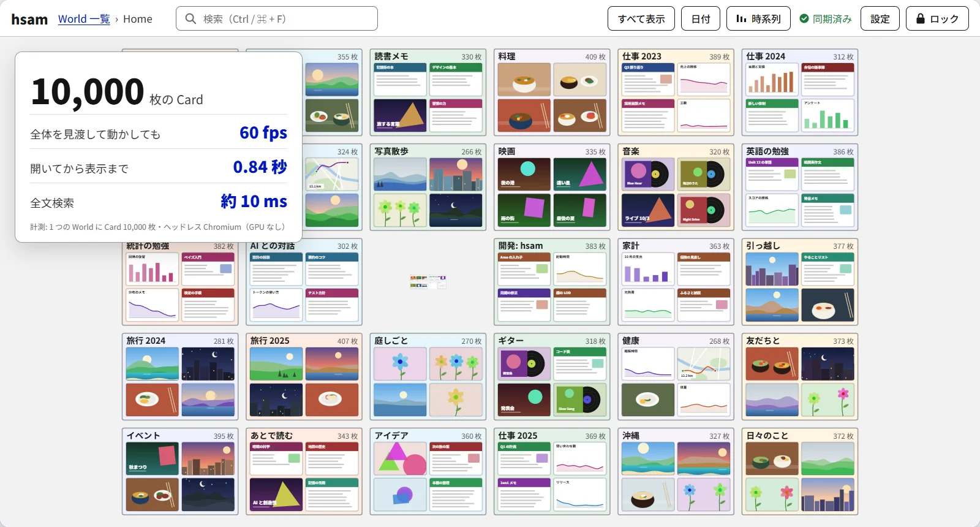980x527 pixels.
Task: Open the アンケート green chart in 仕事 2024
Action: (827, 115)
